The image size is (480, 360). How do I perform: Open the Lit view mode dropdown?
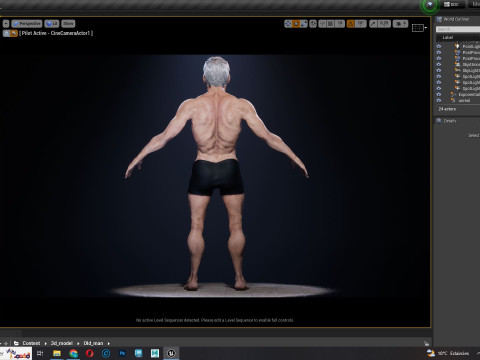(52, 24)
